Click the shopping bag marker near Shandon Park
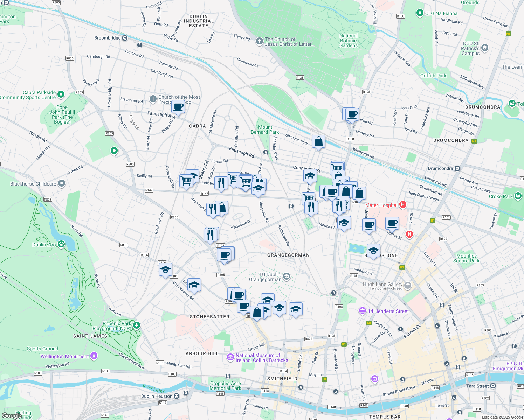The width and height of the screenshot is (524, 420). 318,141
